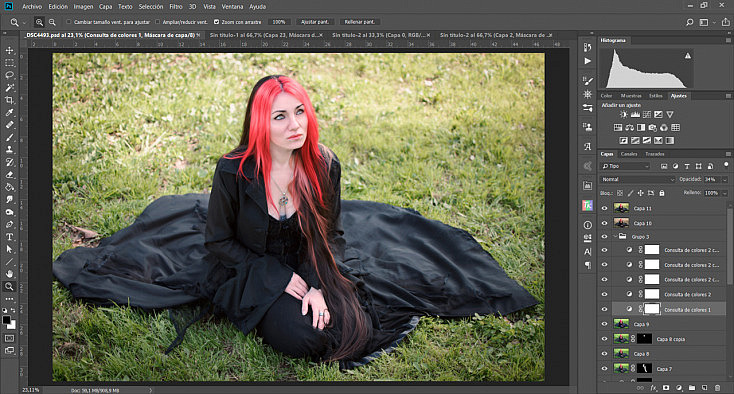Open the Histograma panel flyout menu
734x394 pixels.
(728, 41)
